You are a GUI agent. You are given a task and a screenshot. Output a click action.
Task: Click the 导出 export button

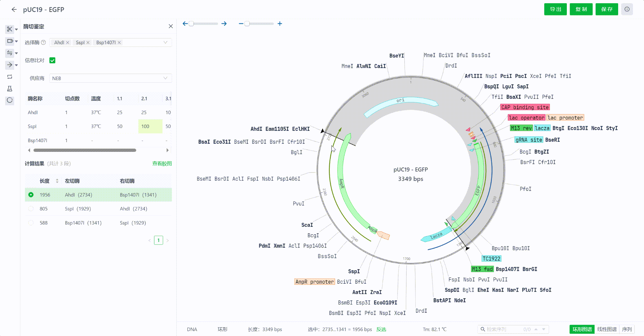[556, 9]
